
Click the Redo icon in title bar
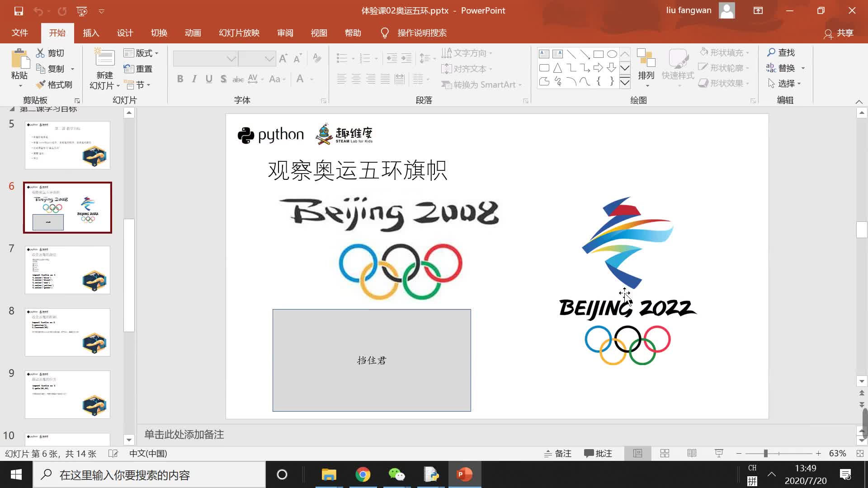[62, 11]
